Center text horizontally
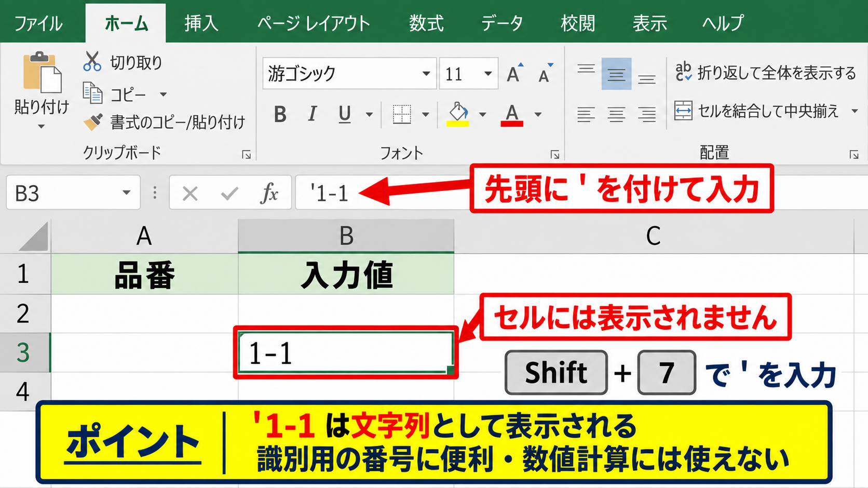 pos(616,114)
